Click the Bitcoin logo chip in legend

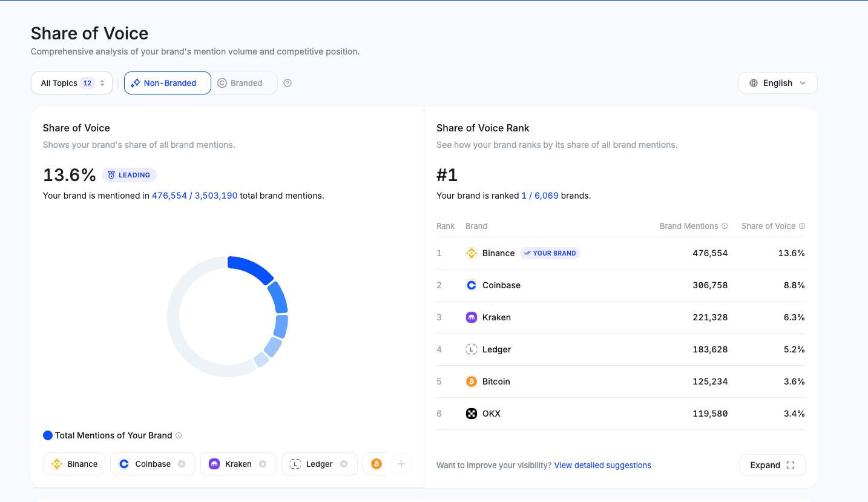(376, 464)
